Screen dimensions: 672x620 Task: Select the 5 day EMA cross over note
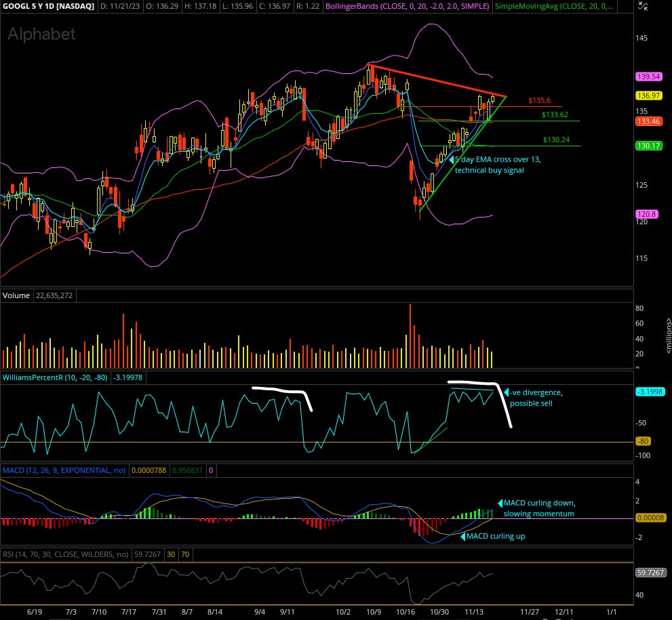pyautogui.click(x=495, y=165)
